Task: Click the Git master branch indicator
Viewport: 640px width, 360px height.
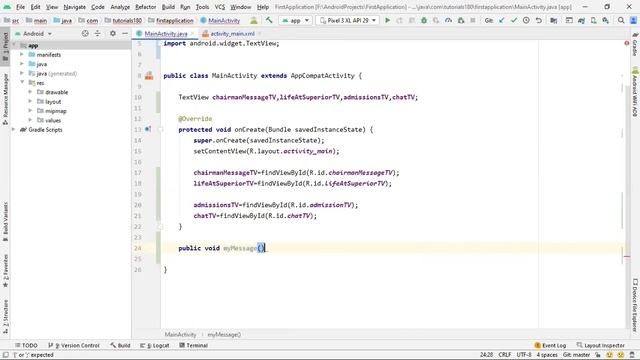Action: click(x=576, y=355)
